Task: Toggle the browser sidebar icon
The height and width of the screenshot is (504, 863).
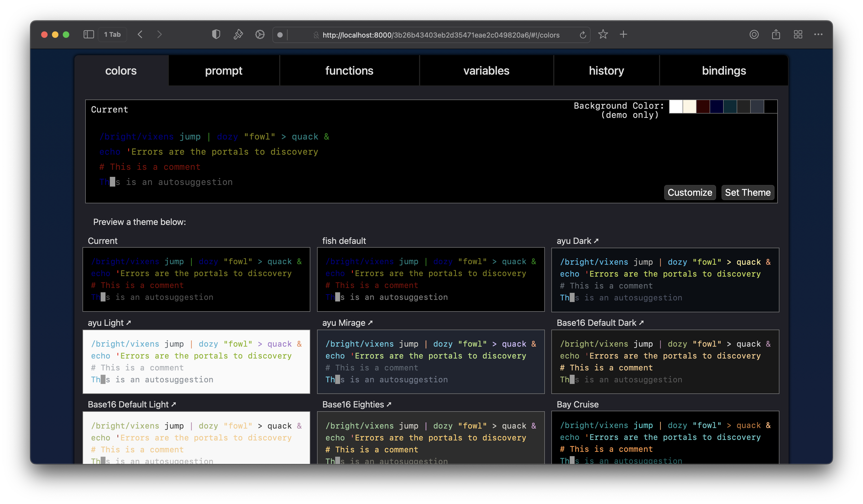Action: tap(89, 35)
